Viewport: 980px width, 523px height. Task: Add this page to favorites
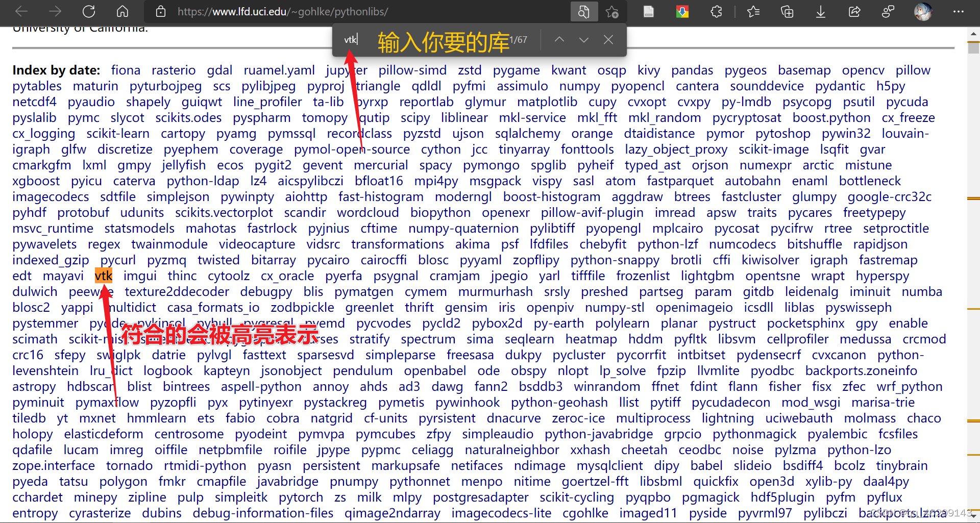tap(611, 12)
